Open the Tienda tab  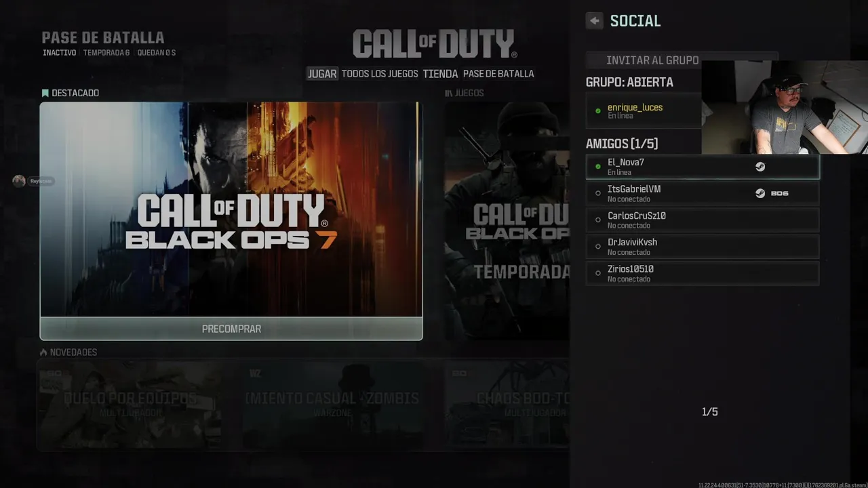click(440, 74)
